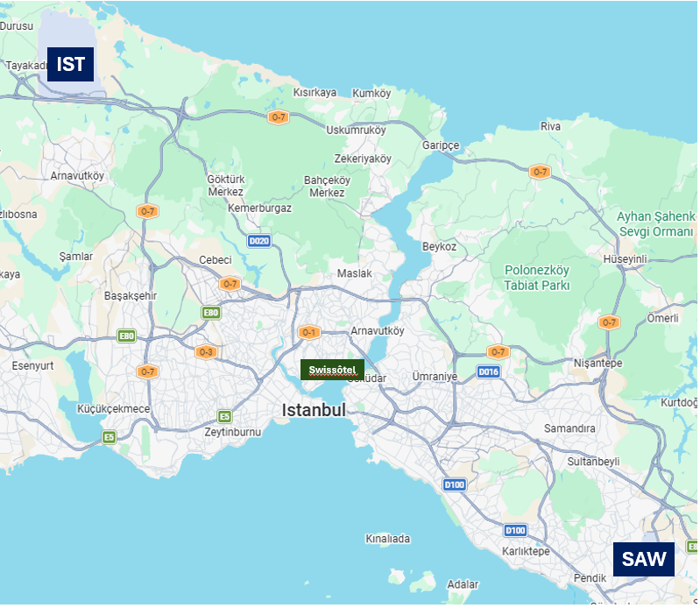Click the SAW airport marker
Image resolution: width=700 pixels, height=608 pixels.
[x=643, y=559]
